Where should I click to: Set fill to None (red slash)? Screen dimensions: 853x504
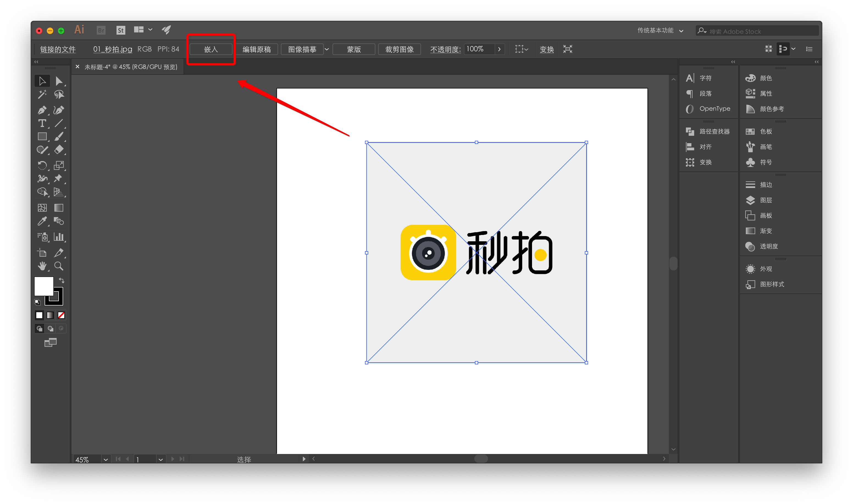(61, 315)
